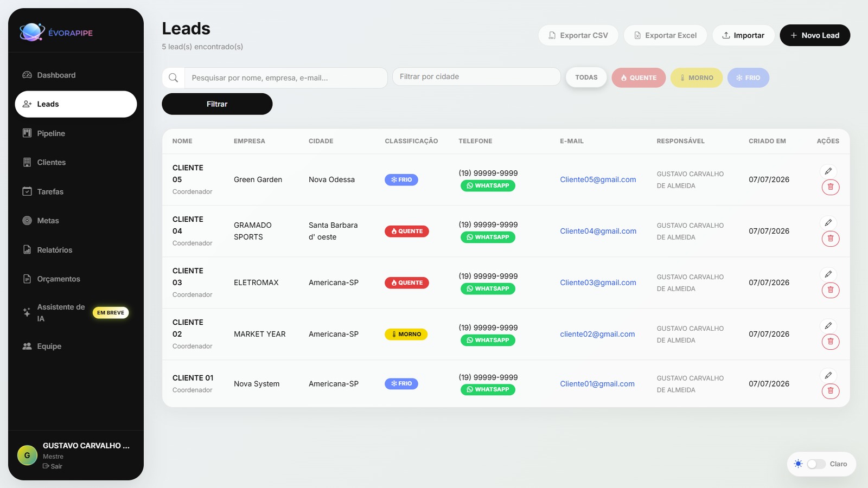
Task: Edit the CLIENTE 04 lead with pencil icon
Action: 828,223
